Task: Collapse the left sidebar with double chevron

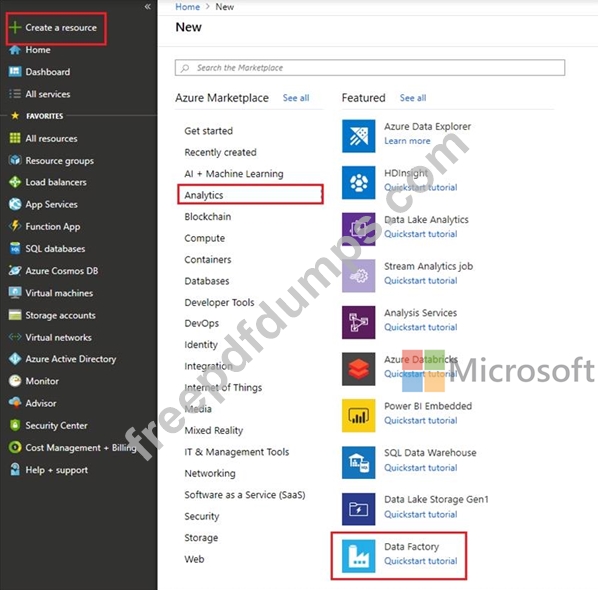Action: point(148,6)
